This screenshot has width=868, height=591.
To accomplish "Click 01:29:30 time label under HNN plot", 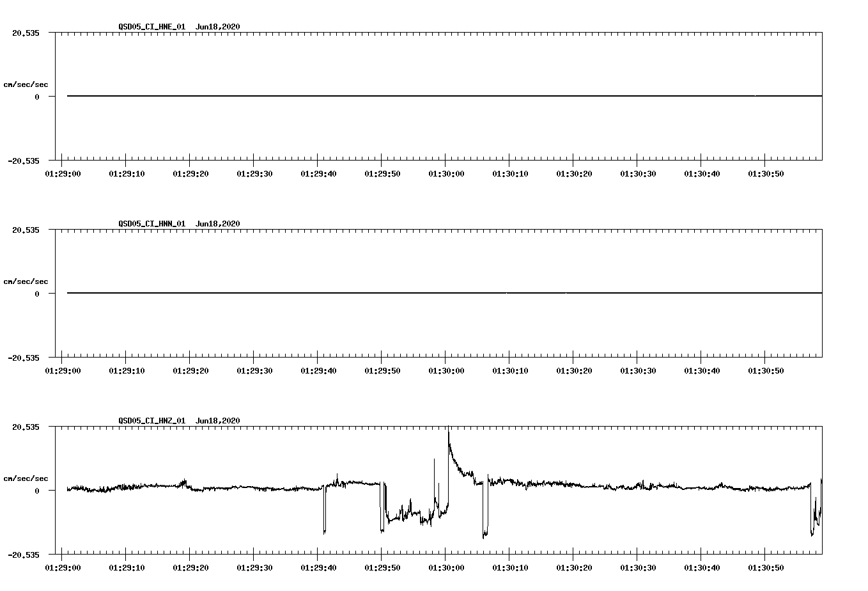I will pos(254,371).
